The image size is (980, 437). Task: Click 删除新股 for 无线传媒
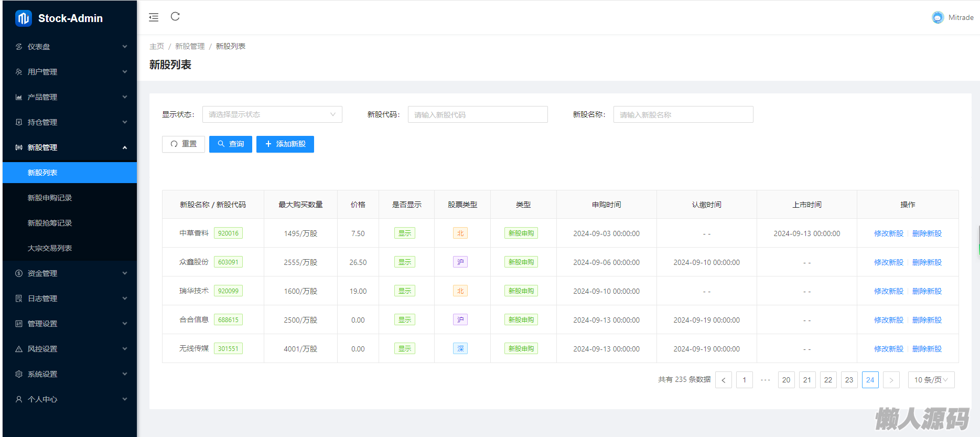[927, 349]
